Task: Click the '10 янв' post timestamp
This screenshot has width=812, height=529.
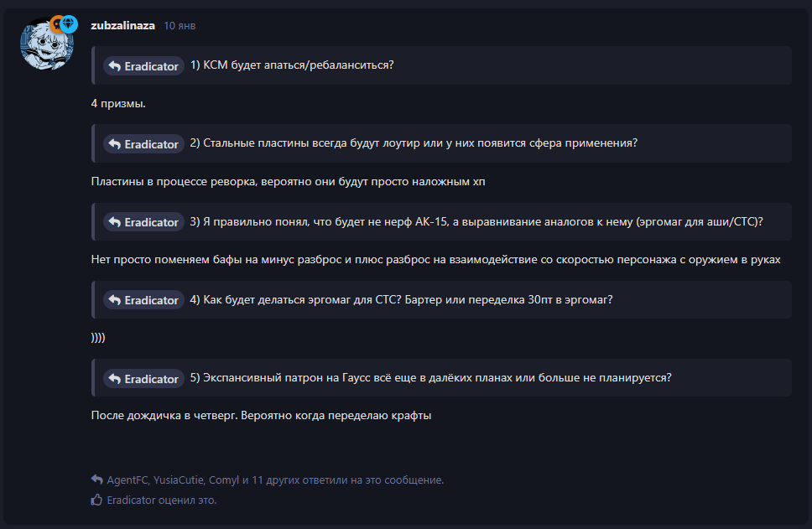Action: 180,26
